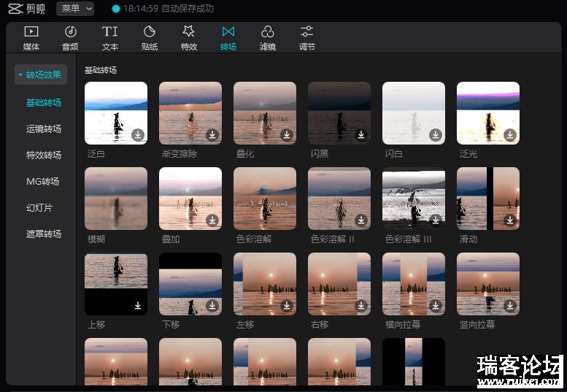The height and width of the screenshot is (392, 567).
Task: Download the 色彩溶解 III transition
Action: (x=436, y=220)
